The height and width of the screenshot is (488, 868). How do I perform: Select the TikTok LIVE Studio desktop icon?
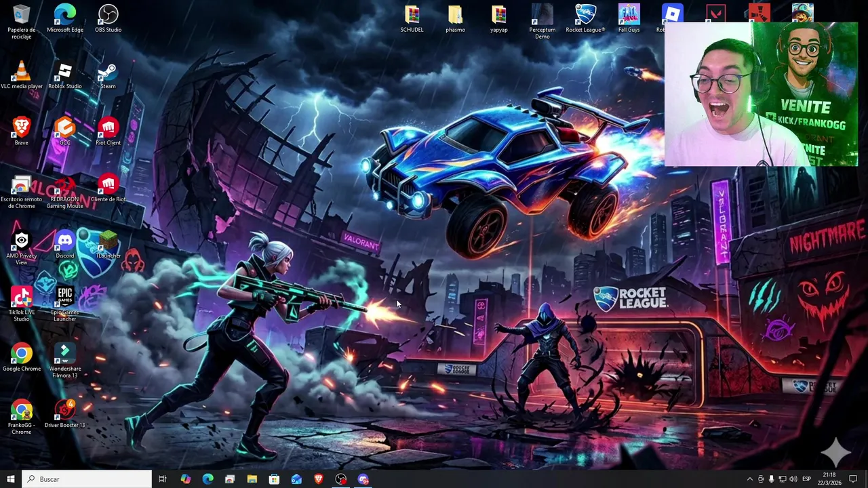pos(21,304)
